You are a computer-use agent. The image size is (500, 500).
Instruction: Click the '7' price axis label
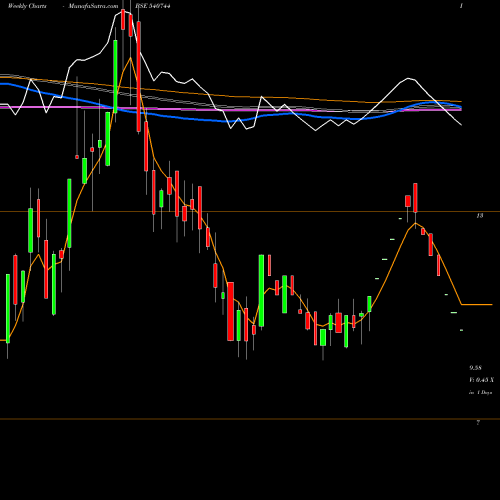pos(478,423)
